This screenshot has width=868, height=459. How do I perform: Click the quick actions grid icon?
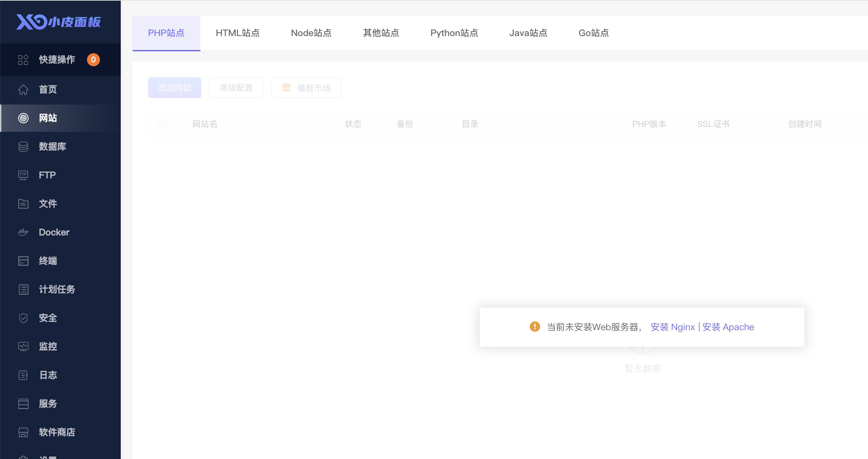point(23,60)
